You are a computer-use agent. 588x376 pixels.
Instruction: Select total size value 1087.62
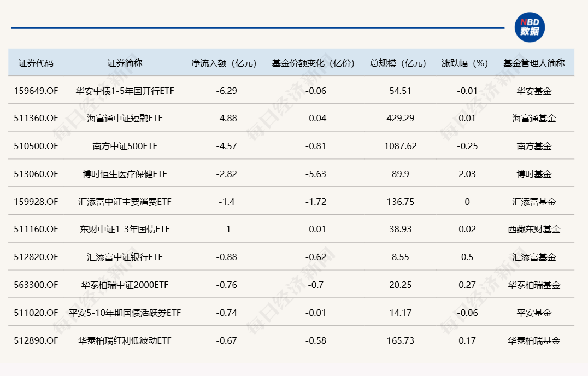[x=401, y=146]
